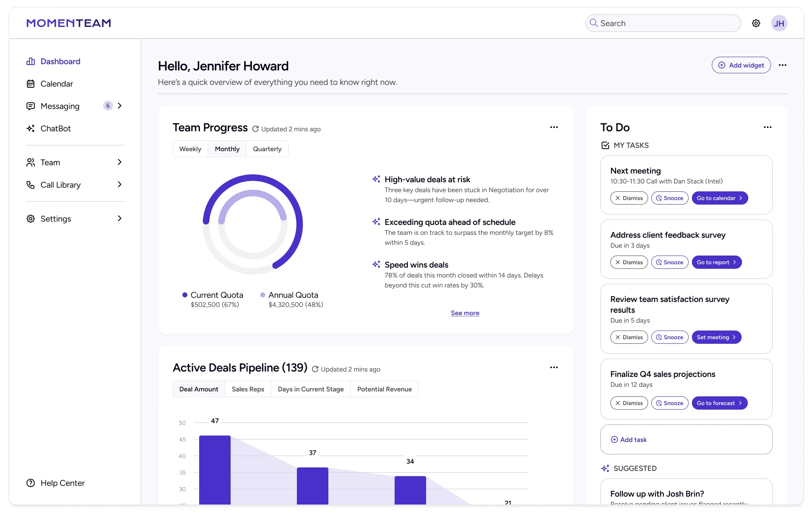Screen dimensions: 812x514
Task: Switch Team Progress to Weekly view
Action: tap(190, 149)
